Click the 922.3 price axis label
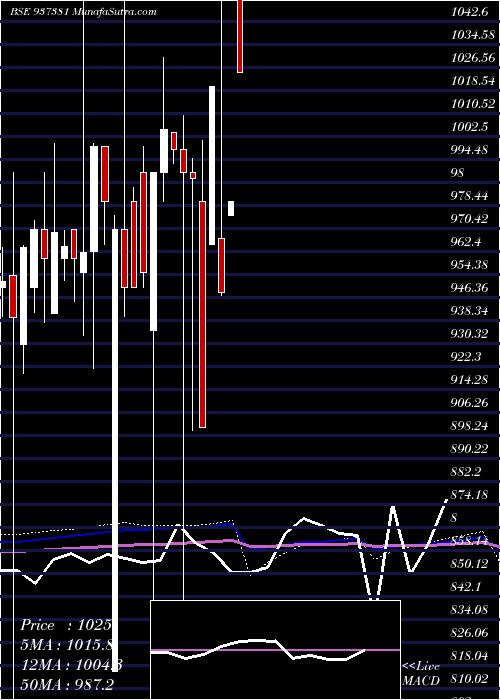500x700 pixels. point(466,356)
